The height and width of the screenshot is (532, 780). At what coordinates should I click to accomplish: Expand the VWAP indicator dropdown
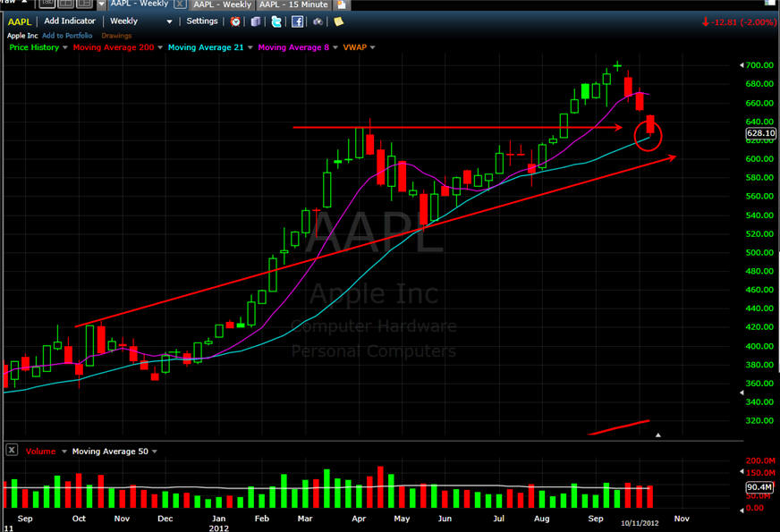coord(373,47)
